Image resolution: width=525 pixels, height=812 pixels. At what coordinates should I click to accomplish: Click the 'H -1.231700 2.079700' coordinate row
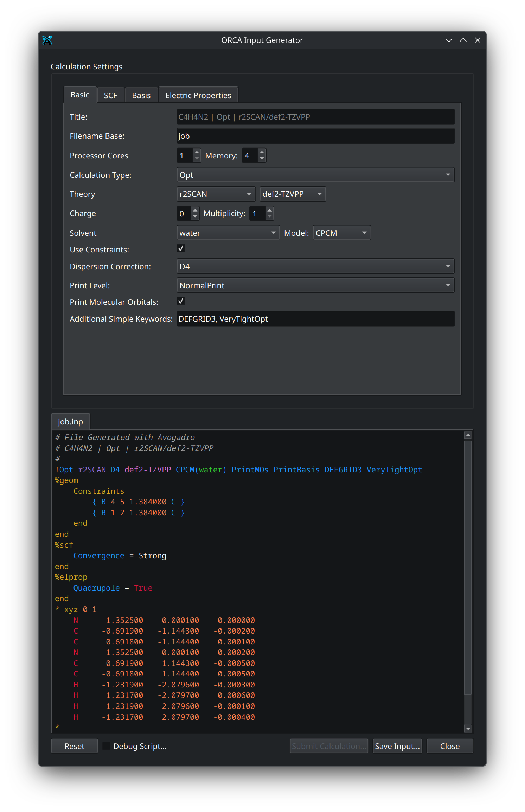pos(164,717)
